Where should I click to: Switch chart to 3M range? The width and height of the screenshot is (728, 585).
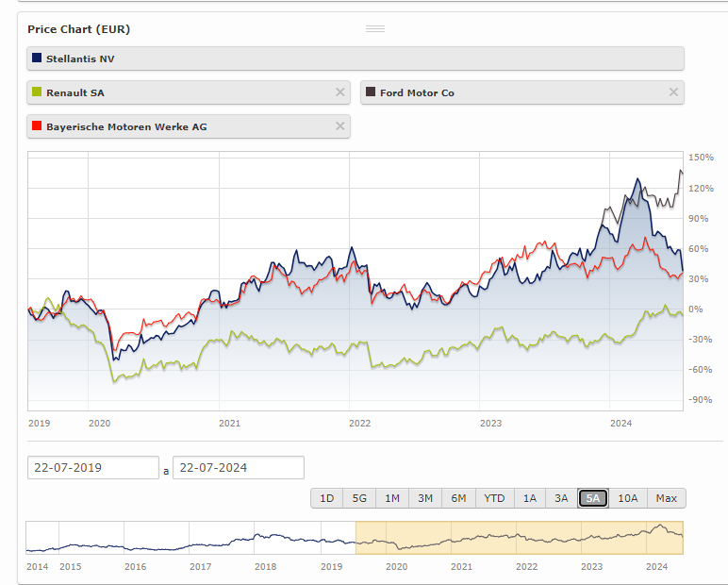[x=425, y=498]
